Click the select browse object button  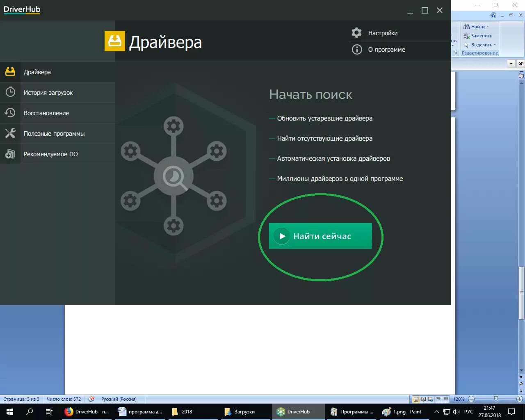(521, 384)
